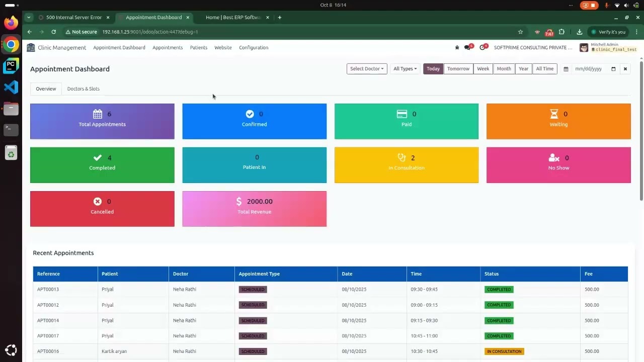Click the In Consultation card

click(x=407, y=165)
